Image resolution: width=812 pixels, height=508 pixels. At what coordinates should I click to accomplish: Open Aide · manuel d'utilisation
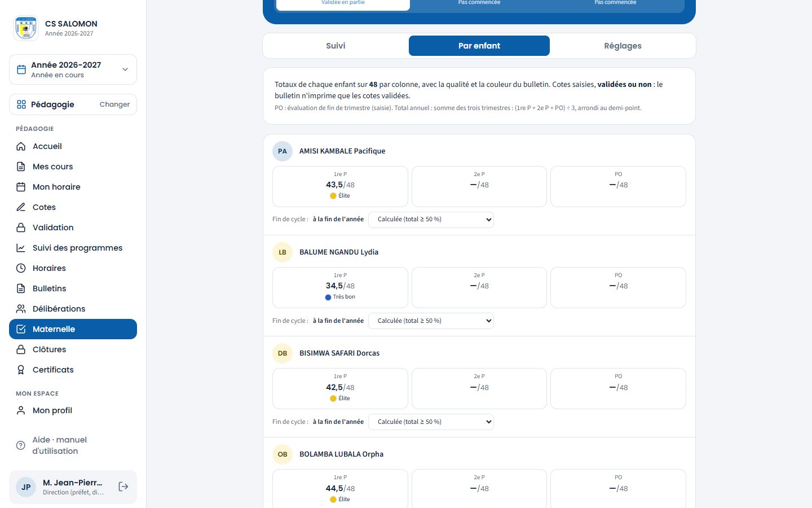[x=73, y=445]
